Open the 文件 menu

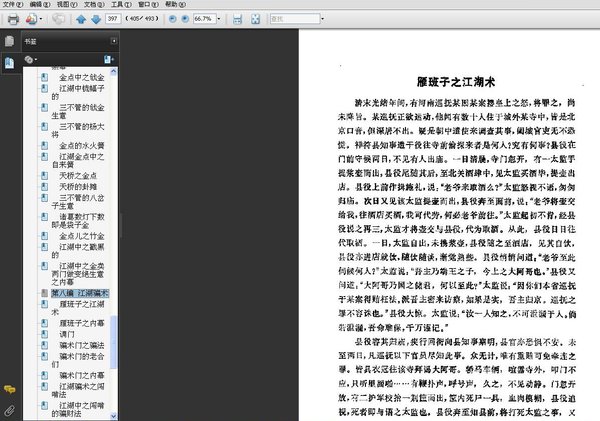(x=13, y=4)
